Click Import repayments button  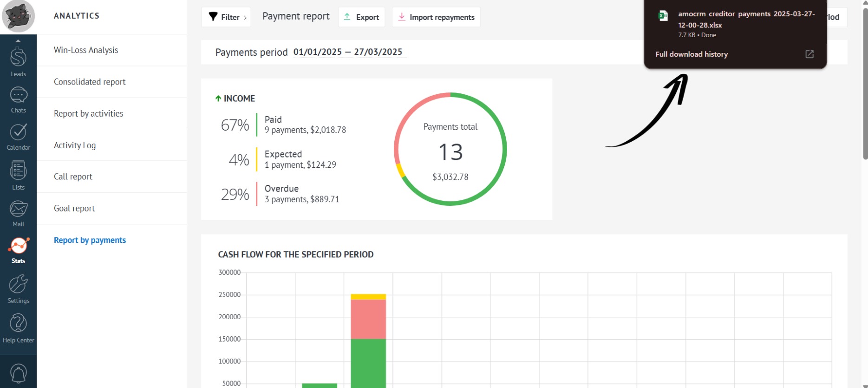point(436,17)
